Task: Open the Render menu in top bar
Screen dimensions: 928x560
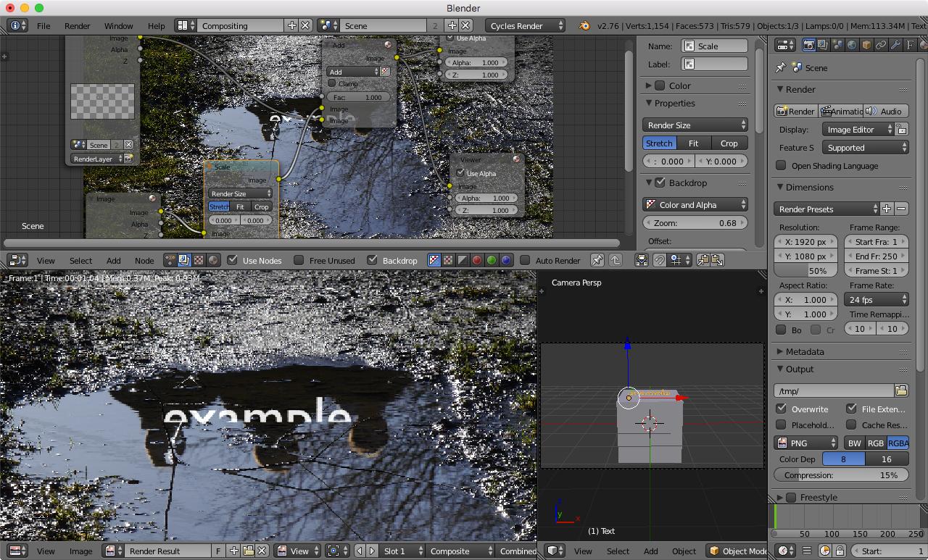Action: tap(78, 25)
